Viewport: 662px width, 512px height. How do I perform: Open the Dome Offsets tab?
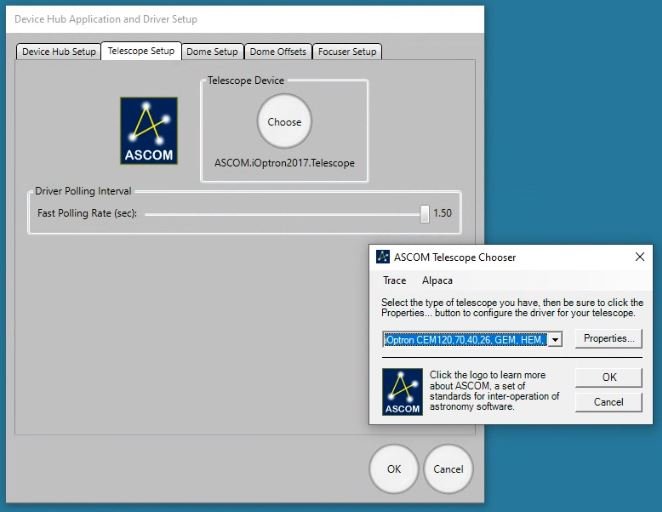(x=278, y=51)
